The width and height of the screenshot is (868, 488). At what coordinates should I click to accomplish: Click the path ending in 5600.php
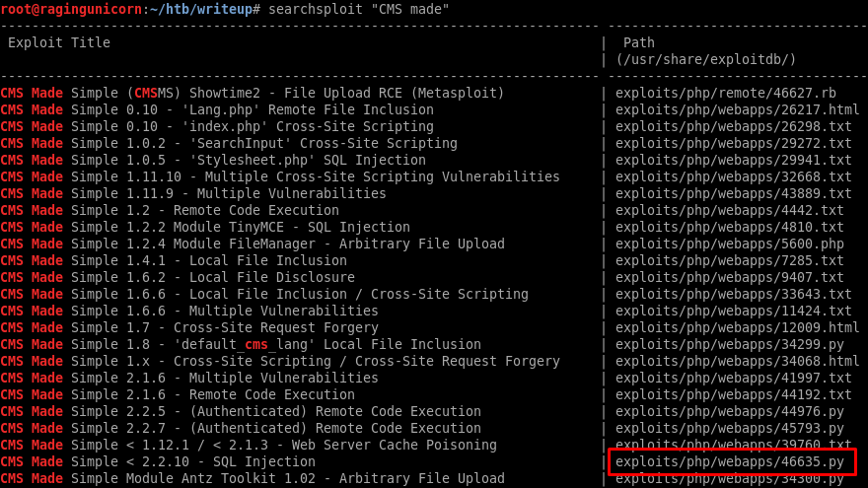pyautogui.click(x=730, y=244)
